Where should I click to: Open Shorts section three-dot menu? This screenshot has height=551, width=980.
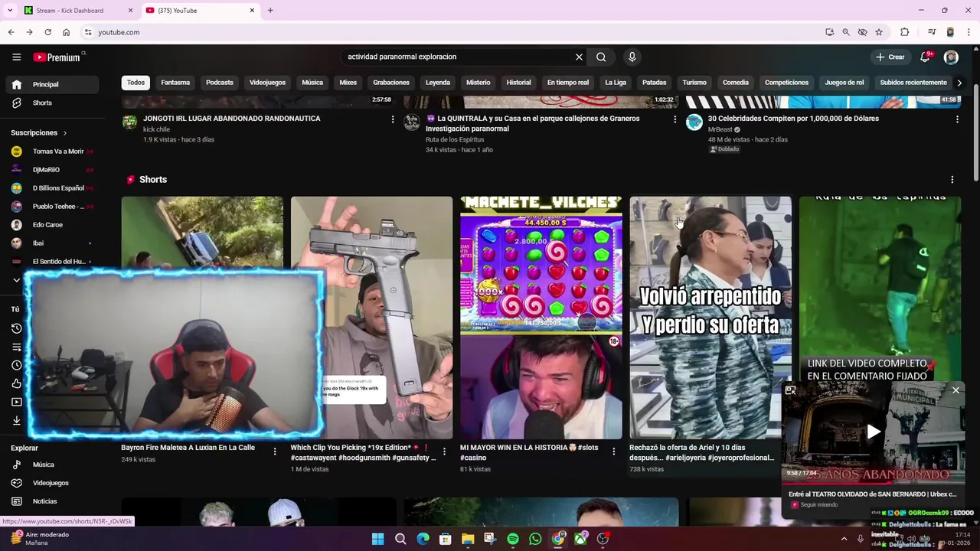(952, 180)
